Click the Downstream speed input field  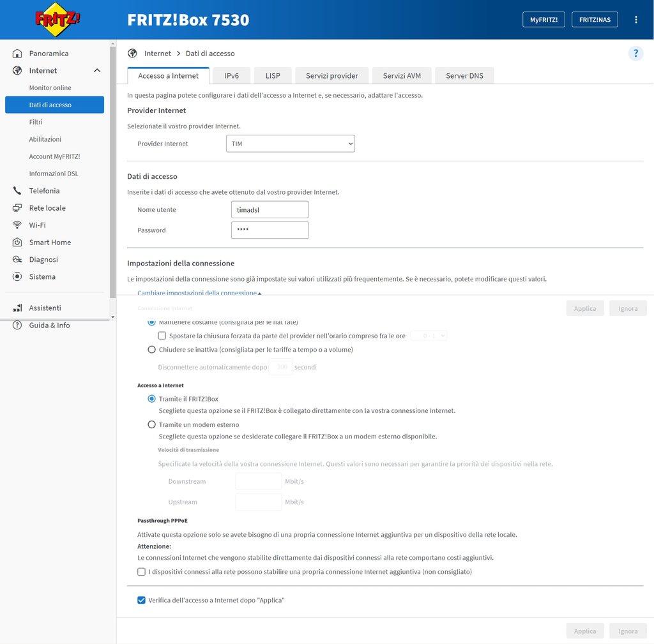[x=259, y=481]
